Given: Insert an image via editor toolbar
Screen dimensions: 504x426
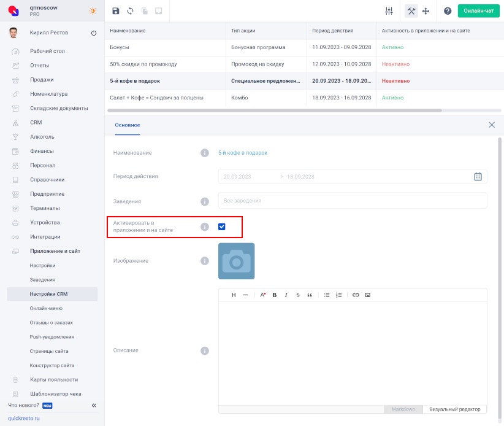Looking at the screenshot, I should (368, 295).
